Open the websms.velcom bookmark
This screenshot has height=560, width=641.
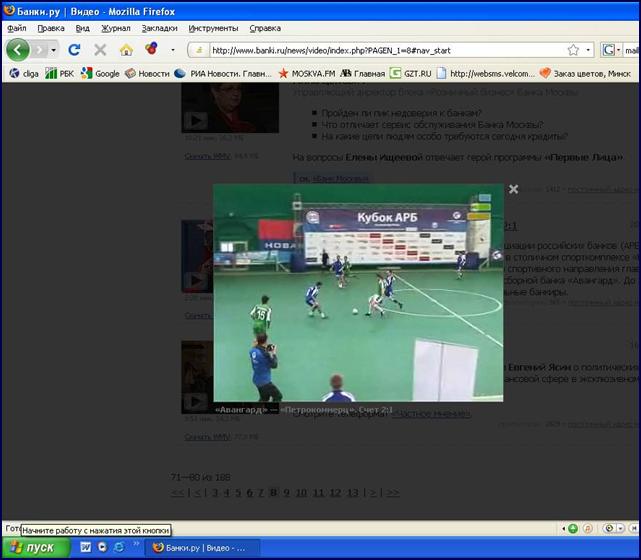tap(486, 74)
